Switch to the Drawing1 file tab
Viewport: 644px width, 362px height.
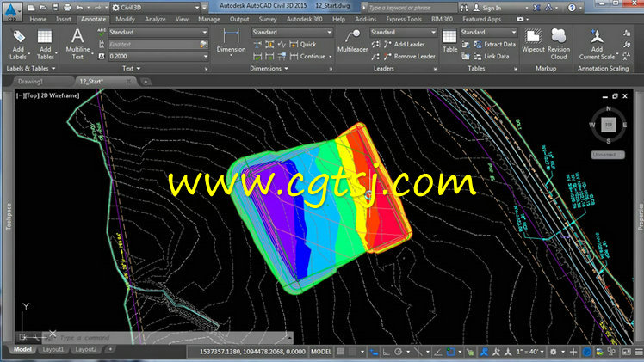click(31, 82)
